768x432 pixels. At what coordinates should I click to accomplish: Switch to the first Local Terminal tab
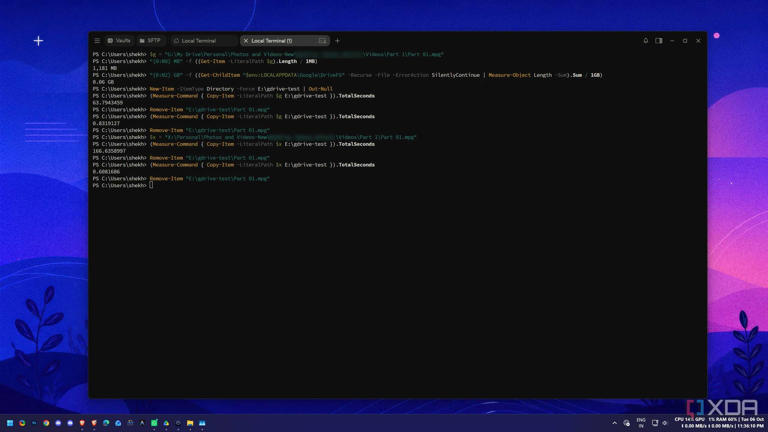point(203,41)
